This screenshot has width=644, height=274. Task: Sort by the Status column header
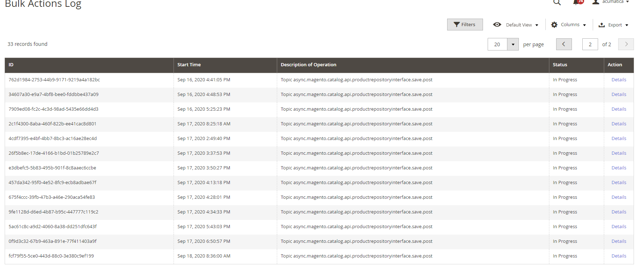pyautogui.click(x=560, y=65)
